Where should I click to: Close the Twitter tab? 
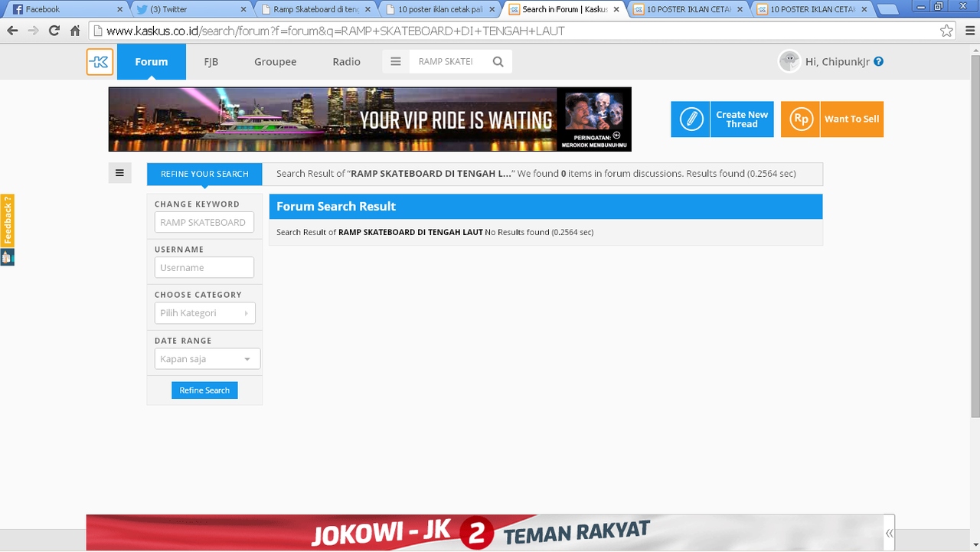click(x=243, y=10)
